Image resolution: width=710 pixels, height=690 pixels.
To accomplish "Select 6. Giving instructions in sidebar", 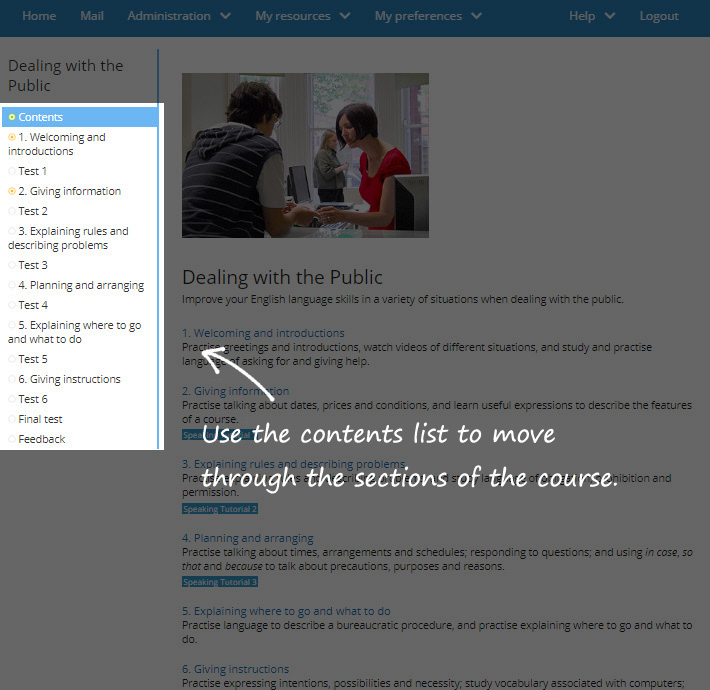I will (69, 379).
